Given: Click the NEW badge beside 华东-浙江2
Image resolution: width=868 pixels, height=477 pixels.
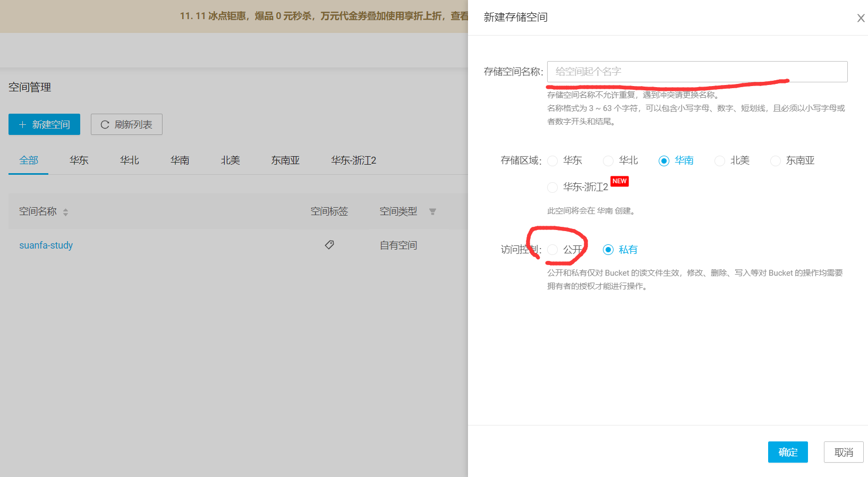Looking at the screenshot, I should click(x=619, y=181).
